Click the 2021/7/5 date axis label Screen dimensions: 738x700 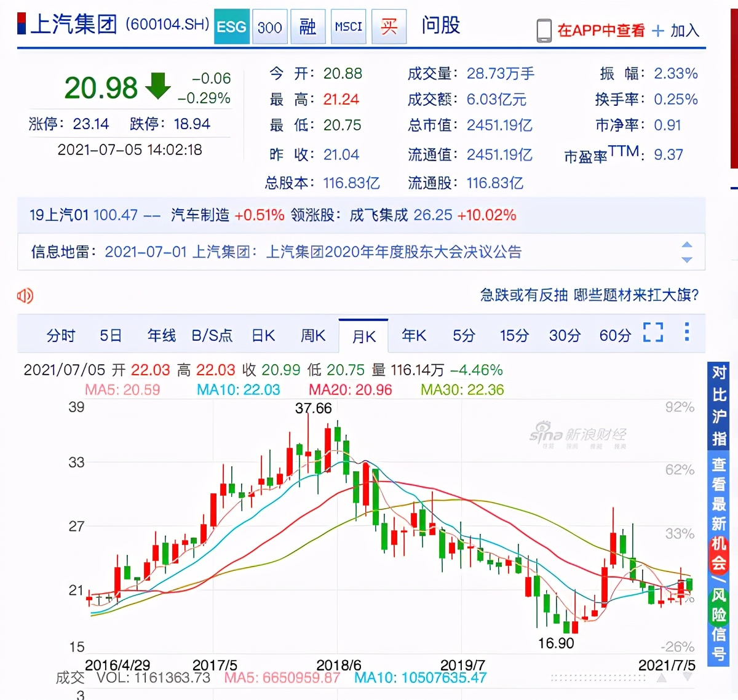[667, 665]
